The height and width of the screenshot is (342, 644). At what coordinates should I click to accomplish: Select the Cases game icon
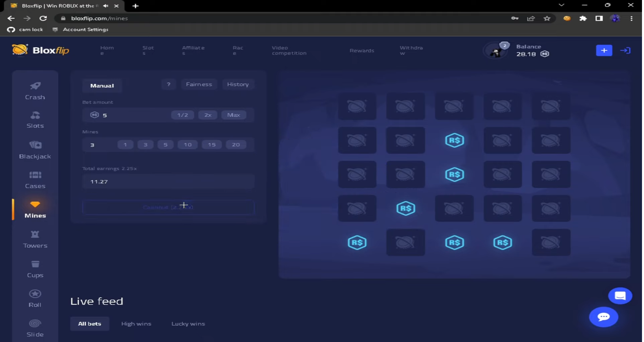click(x=35, y=179)
